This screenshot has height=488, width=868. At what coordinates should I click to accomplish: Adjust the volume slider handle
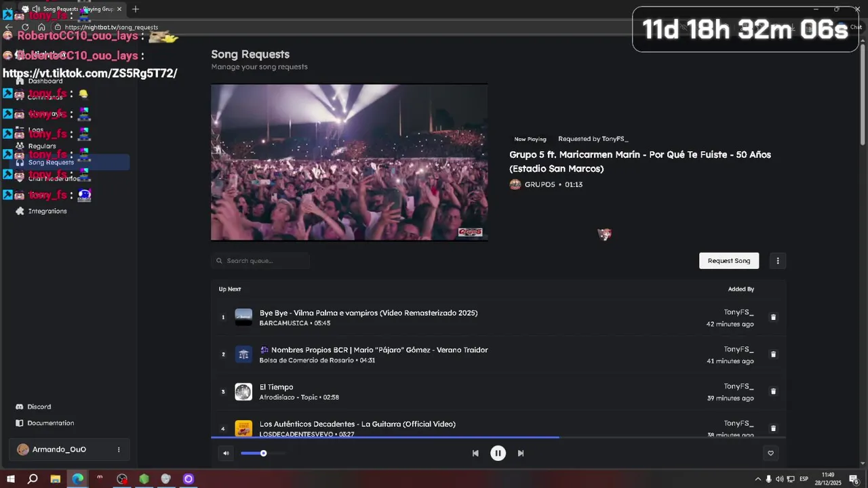263,453
